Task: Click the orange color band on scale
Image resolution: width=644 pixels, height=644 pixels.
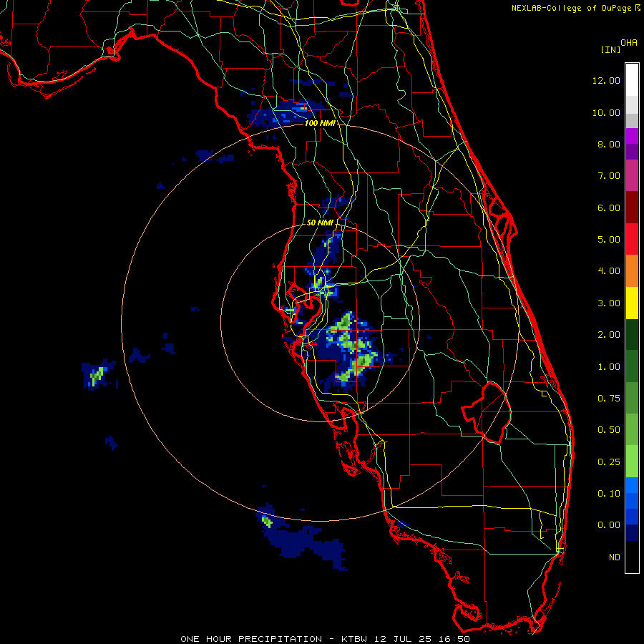Action: pyautogui.click(x=632, y=271)
